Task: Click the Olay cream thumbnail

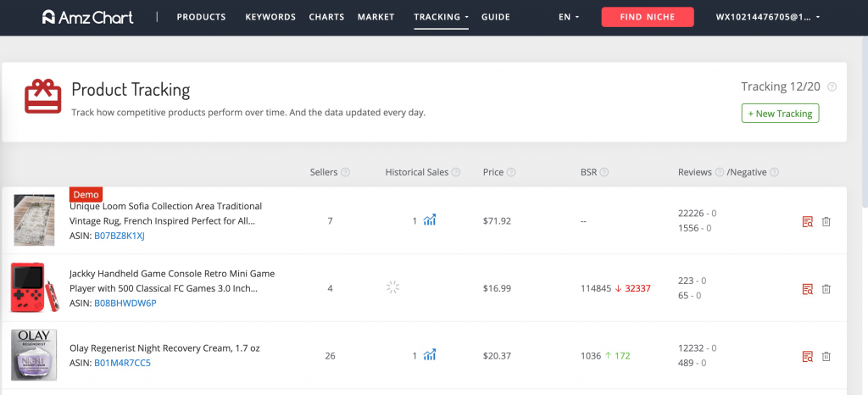Action: (34, 355)
